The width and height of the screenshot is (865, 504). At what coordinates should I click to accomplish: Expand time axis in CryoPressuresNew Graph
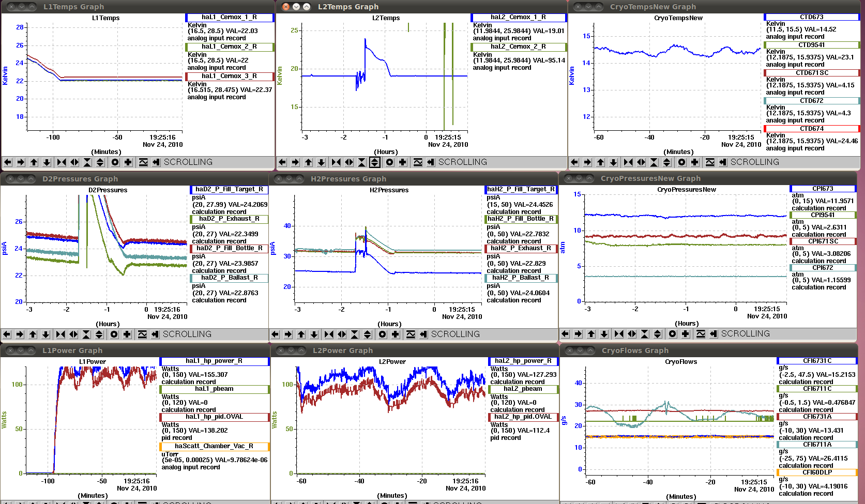coord(632,334)
